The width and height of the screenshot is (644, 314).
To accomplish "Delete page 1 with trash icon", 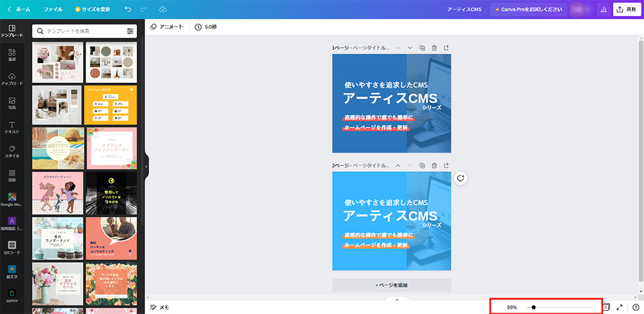I will click(435, 48).
